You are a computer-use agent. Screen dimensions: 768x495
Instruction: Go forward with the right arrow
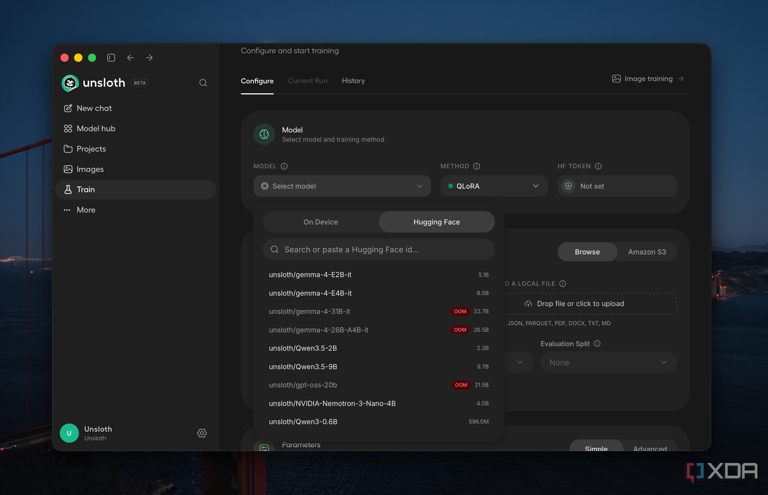tap(149, 58)
